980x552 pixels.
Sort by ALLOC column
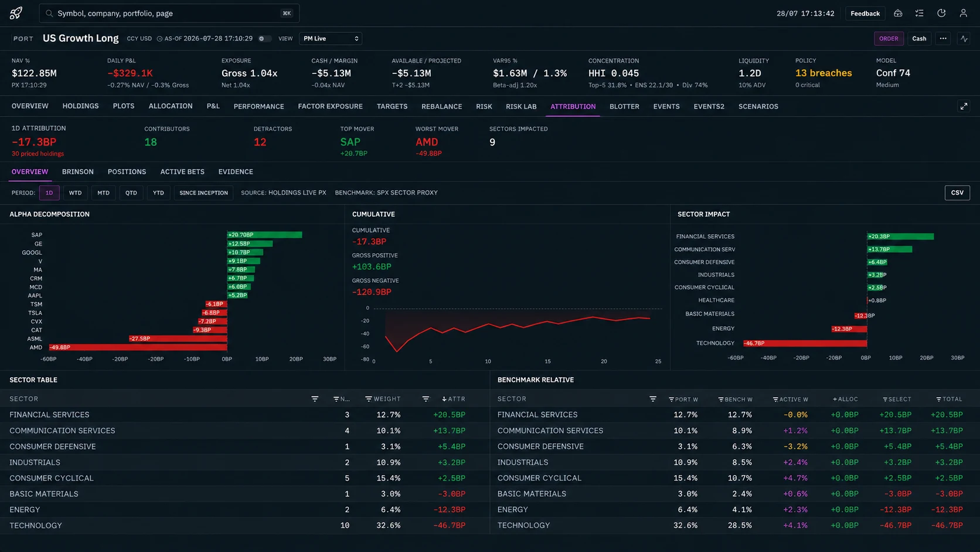click(835, 399)
